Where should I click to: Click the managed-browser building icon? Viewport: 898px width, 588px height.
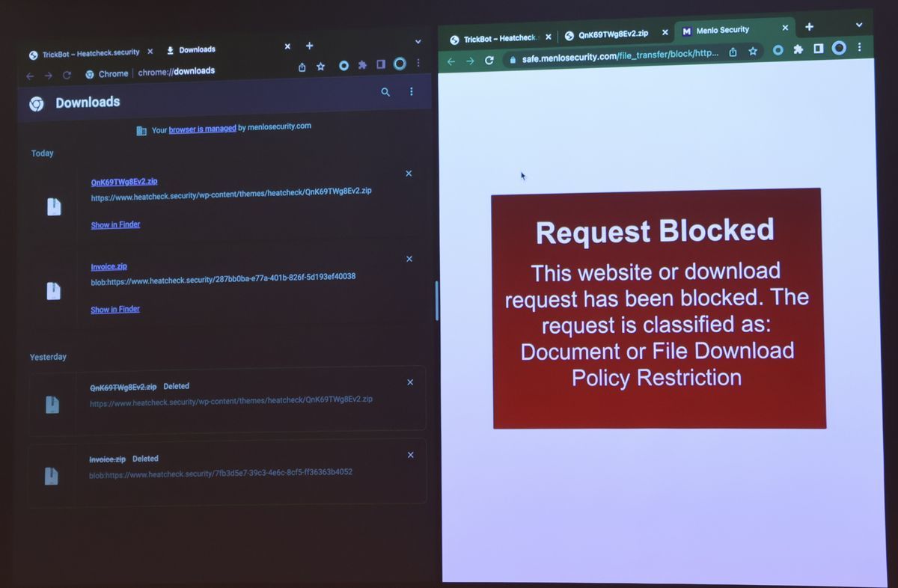141,131
